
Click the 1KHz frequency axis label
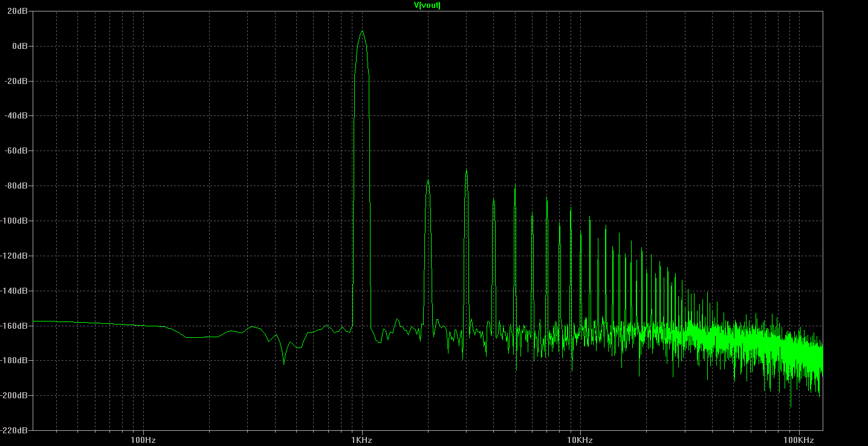point(361,440)
